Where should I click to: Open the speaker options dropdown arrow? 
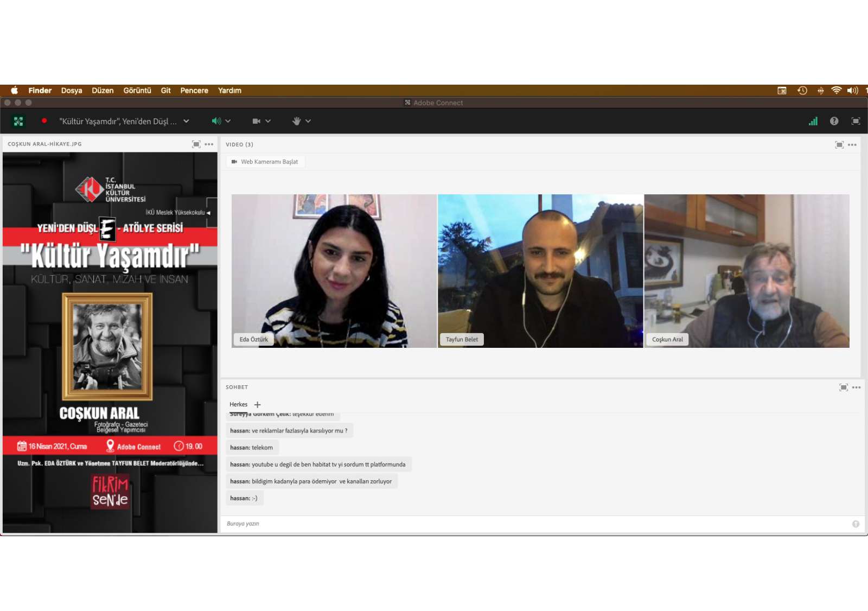pos(228,121)
